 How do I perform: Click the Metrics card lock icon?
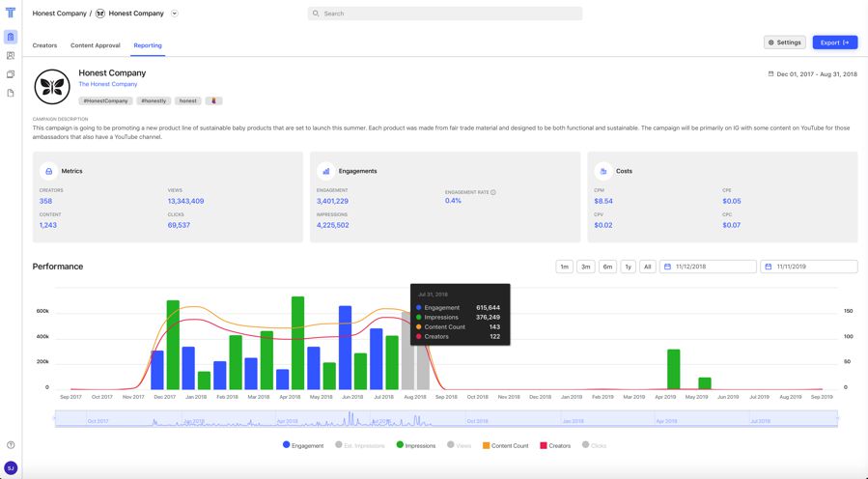pyautogui.click(x=48, y=171)
